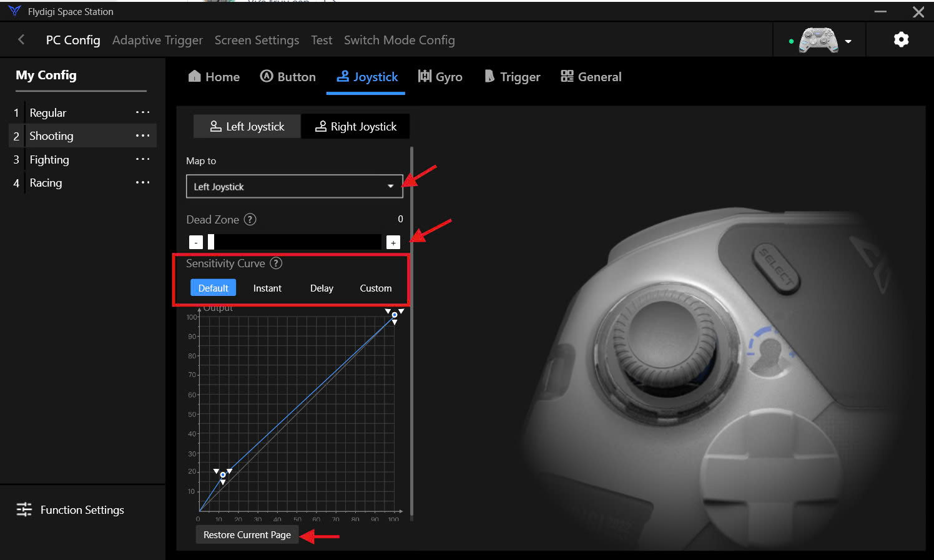This screenshot has width=934, height=560.
Task: Click the Dead Zone value 0
Action: click(400, 219)
